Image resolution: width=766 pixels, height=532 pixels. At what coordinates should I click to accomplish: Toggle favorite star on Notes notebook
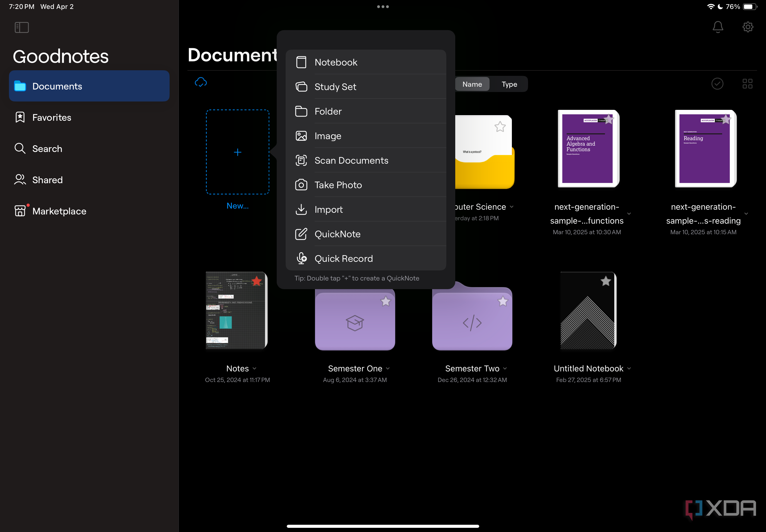click(257, 281)
